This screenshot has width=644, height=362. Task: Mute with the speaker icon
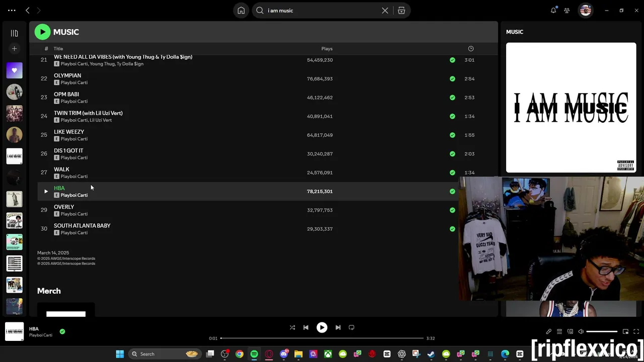tap(581, 332)
